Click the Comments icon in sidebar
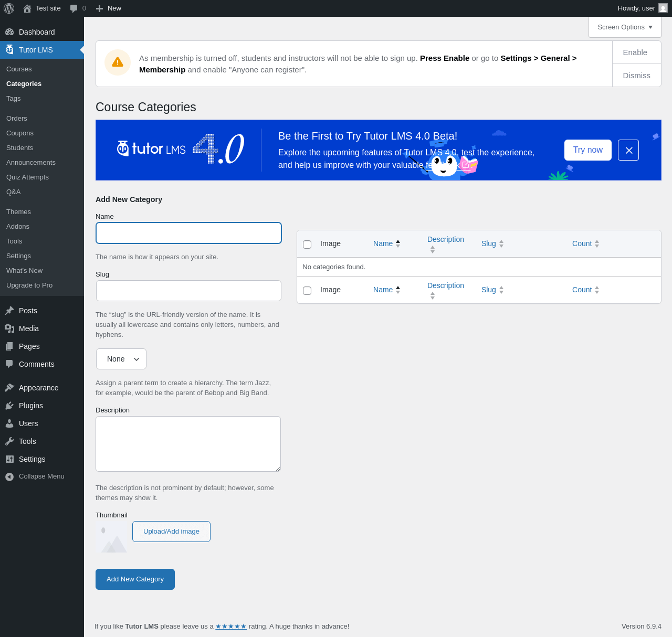672x637 pixels. (x=9, y=364)
